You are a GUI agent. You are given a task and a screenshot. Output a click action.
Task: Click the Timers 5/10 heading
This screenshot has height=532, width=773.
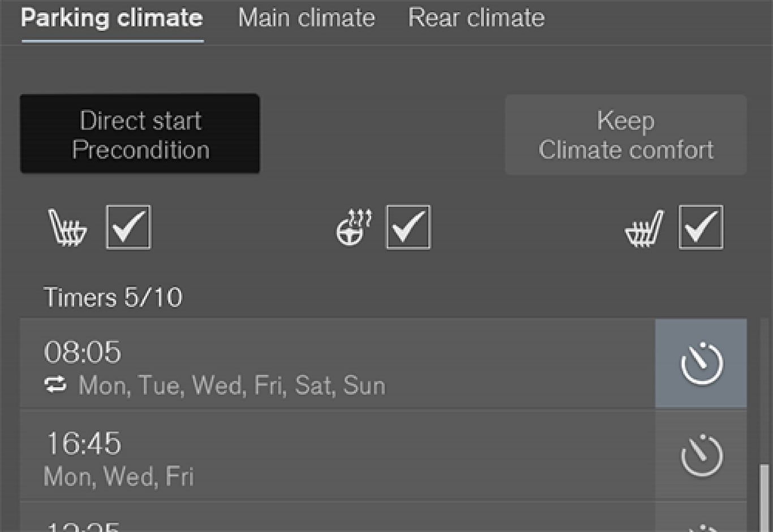click(x=113, y=297)
